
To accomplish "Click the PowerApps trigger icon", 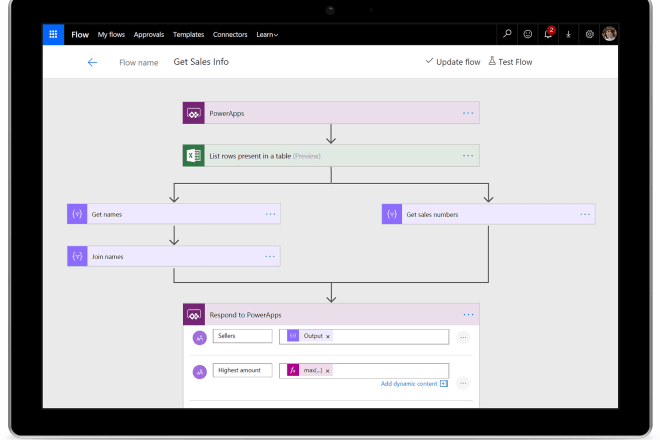I will [x=194, y=113].
